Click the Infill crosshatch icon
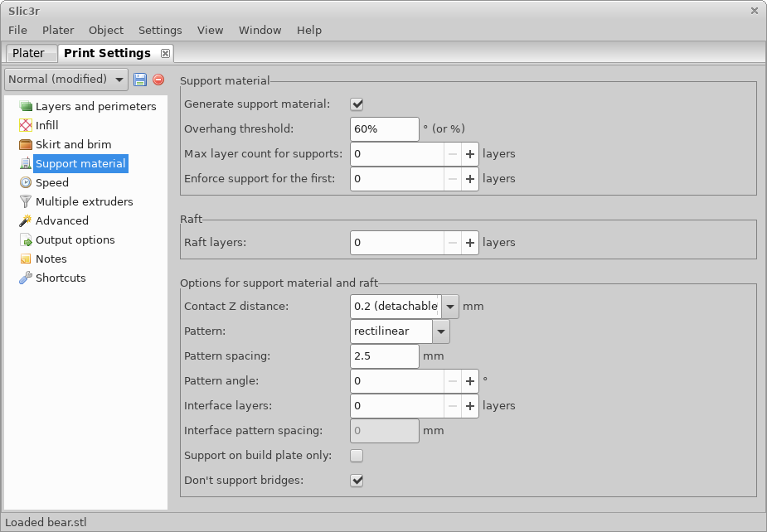 (x=26, y=125)
